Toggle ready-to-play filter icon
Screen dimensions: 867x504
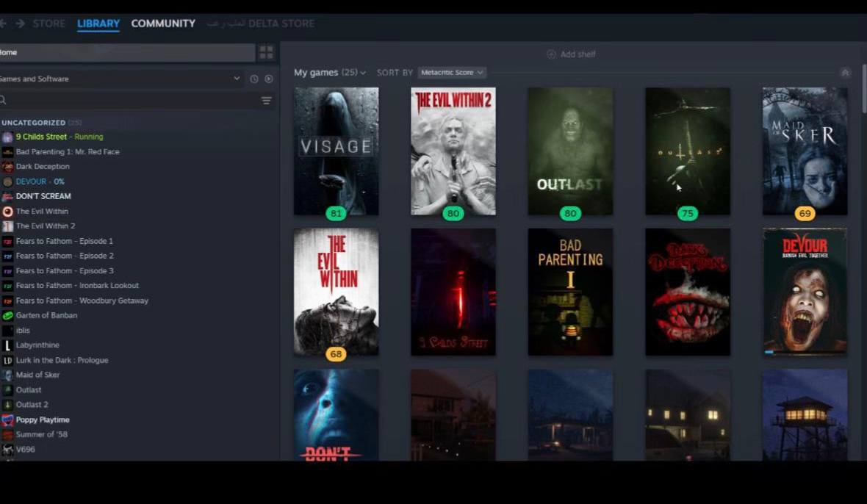coord(269,79)
